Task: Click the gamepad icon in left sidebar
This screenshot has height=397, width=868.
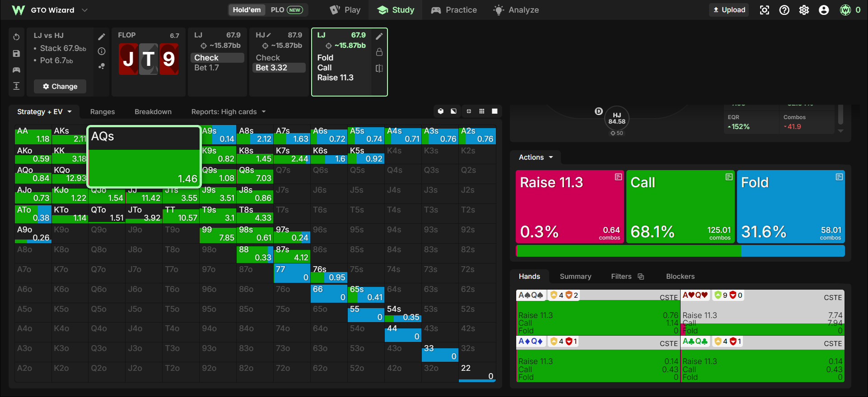Action: pyautogui.click(x=17, y=69)
